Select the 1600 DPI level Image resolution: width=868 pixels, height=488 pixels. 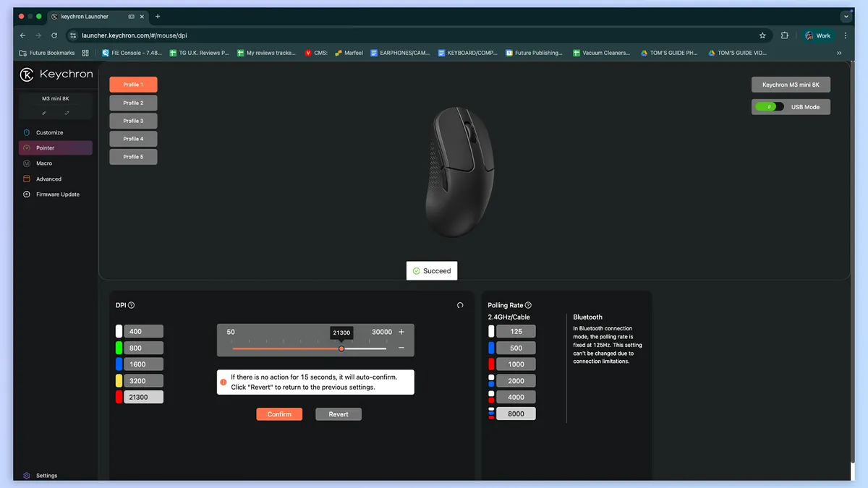(143, 364)
